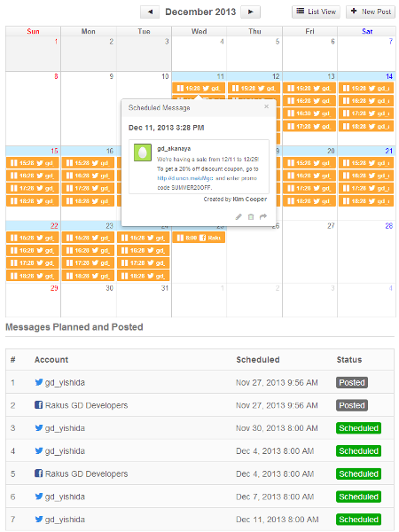Image resolution: width=399 pixels, height=532 pixels.
Task: Select the December 5 day cell
Action: point(254,53)
